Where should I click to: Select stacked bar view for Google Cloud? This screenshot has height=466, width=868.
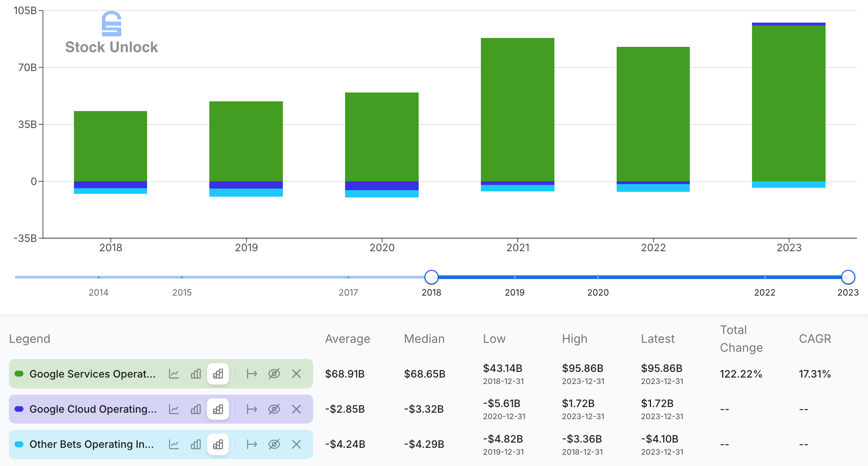coord(218,409)
